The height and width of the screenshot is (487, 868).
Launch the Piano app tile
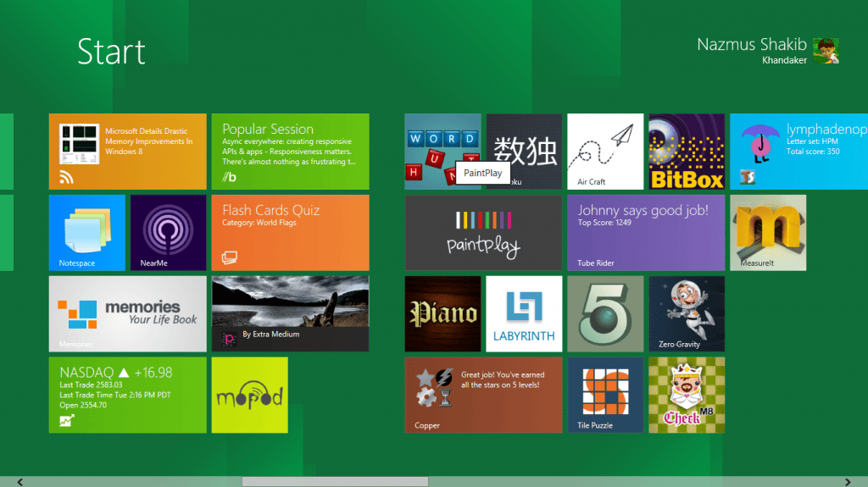[x=442, y=313]
